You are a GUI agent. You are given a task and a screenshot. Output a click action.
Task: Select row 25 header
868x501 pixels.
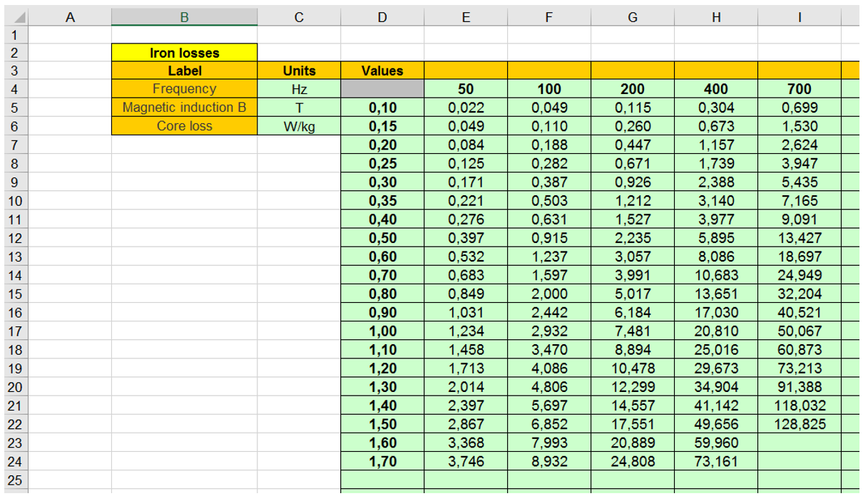[x=15, y=480]
